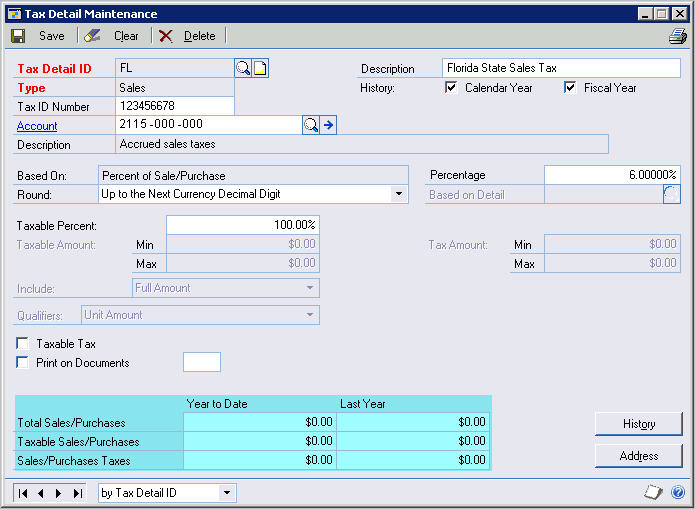Go to next record arrow
Screen dimensions: 695x509
click(59, 493)
